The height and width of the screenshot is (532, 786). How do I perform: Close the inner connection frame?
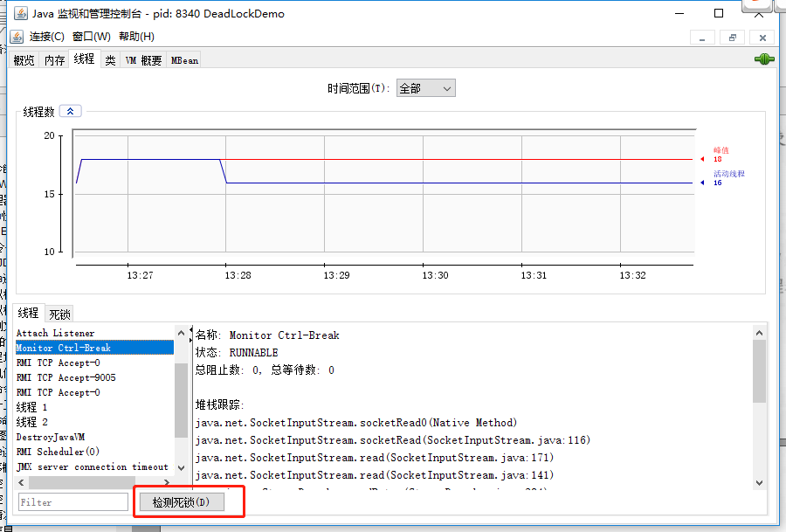pos(762,38)
